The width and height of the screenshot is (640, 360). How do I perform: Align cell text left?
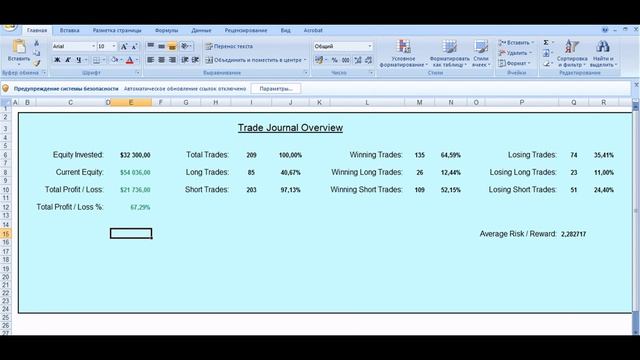click(x=151, y=60)
